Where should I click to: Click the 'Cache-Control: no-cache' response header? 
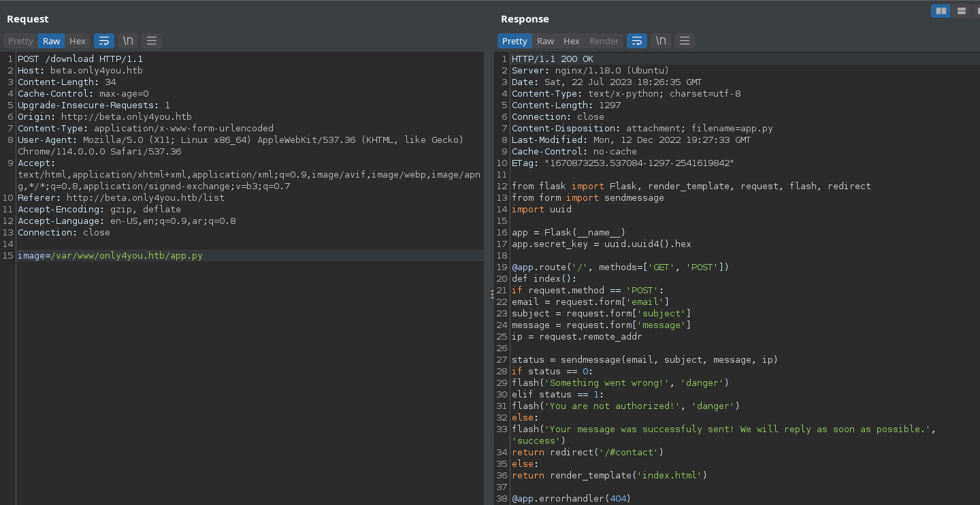[574, 152]
